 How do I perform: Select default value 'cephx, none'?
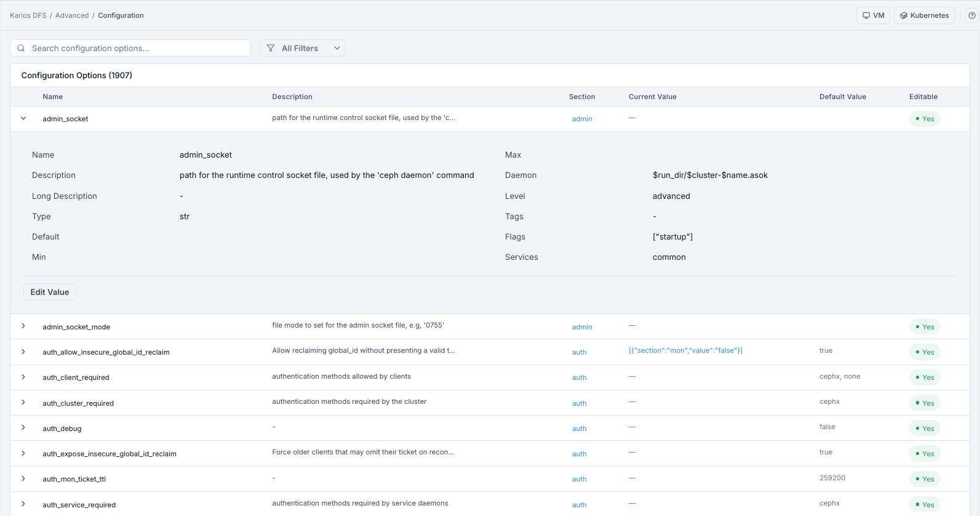[840, 376]
